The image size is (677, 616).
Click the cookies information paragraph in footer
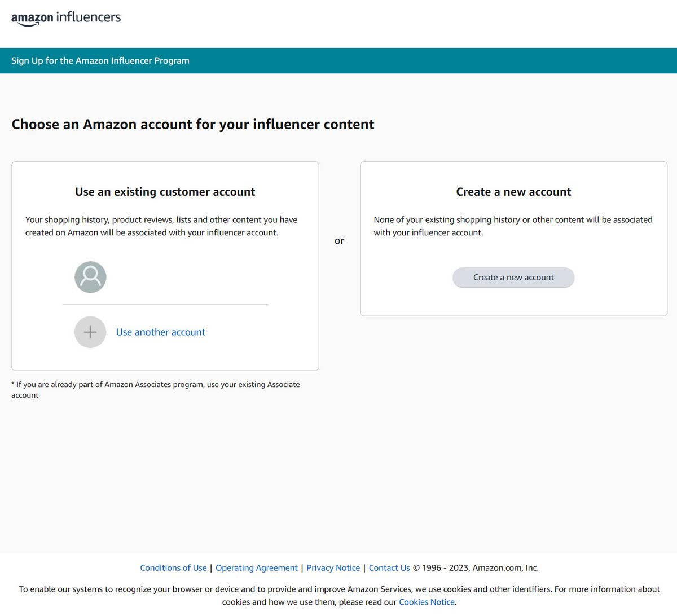[339, 589]
